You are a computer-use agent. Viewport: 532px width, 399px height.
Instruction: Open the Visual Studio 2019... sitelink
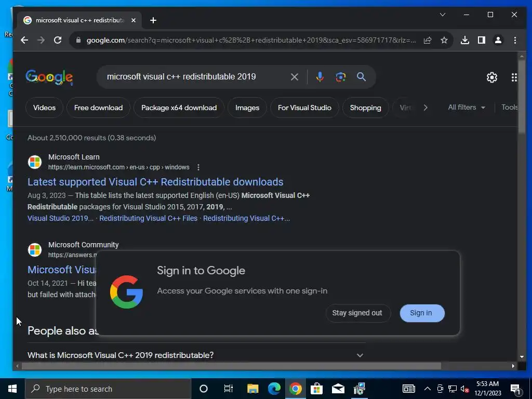[60, 218]
